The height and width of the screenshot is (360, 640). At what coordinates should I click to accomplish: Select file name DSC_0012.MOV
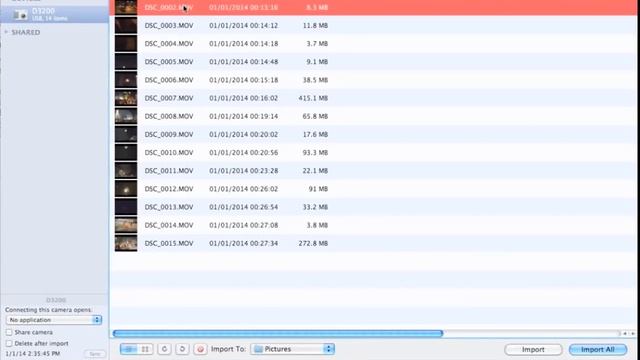[x=169, y=189]
